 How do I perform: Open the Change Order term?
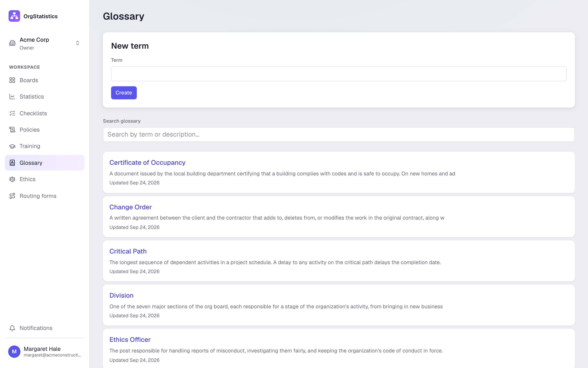[130, 207]
